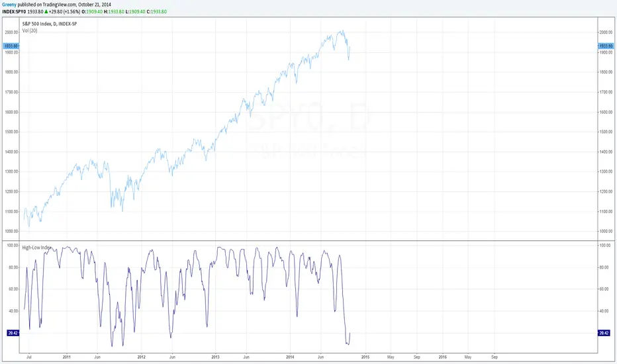Click the High-Low Index indicator label
Image resolution: width=617 pixels, height=364 pixels.
tap(36, 248)
